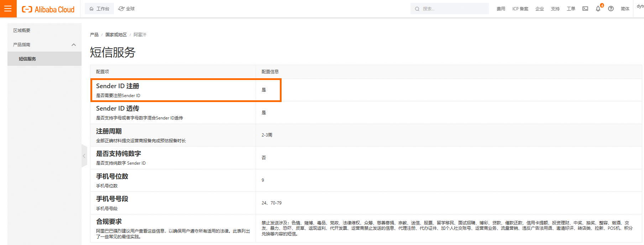Focus the 搜索 search input field
The height and width of the screenshot is (245, 644).
point(449,9)
